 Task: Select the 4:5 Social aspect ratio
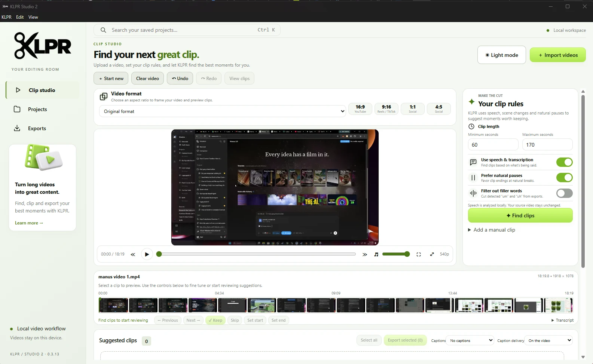(x=439, y=109)
